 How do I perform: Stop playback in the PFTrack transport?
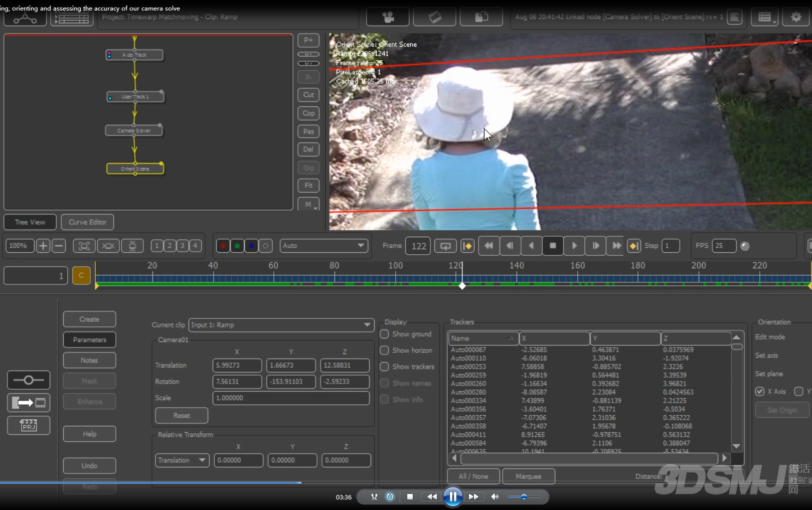pos(553,246)
